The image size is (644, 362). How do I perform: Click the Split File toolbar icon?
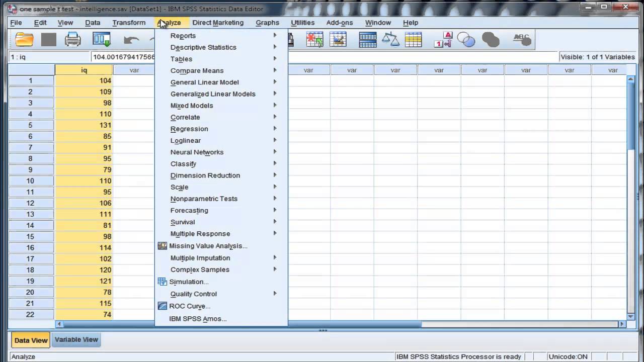368,40
